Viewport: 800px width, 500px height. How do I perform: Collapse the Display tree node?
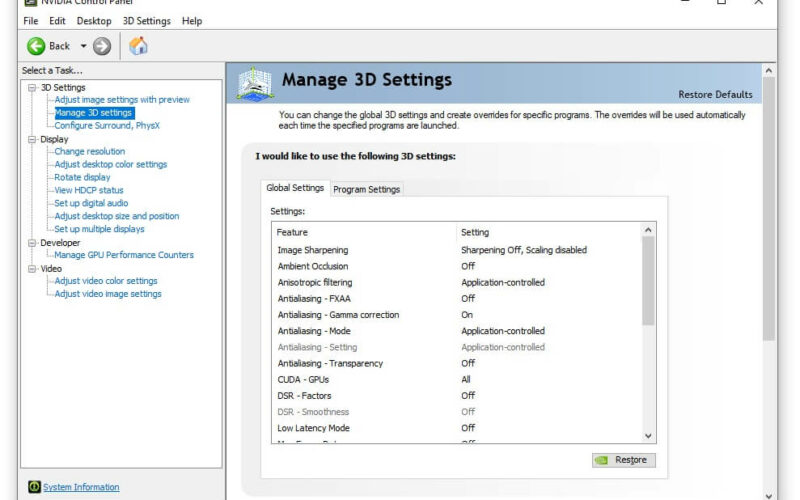tap(32, 139)
